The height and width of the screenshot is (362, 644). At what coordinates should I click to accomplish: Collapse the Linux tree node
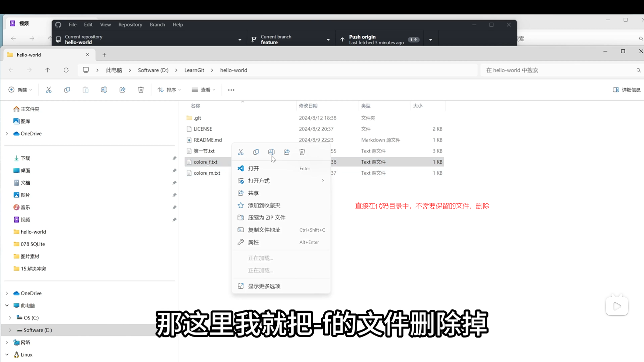click(7, 355)
